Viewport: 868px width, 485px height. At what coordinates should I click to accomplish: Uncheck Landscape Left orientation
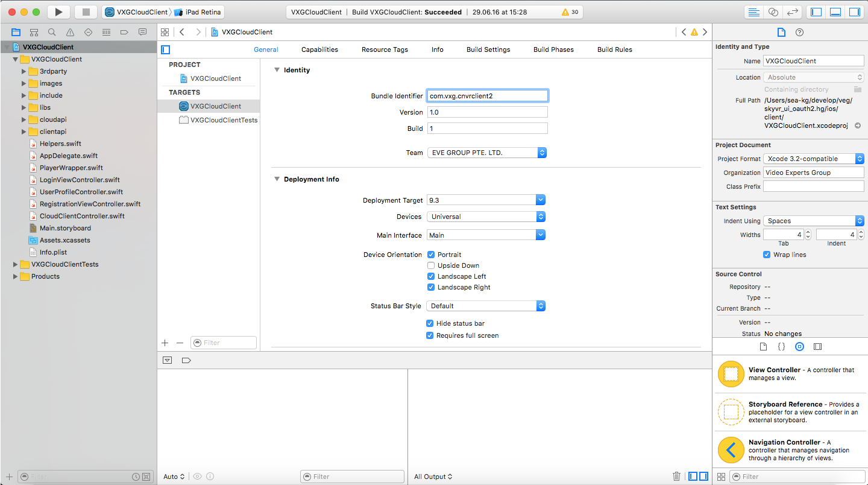click(431, 276)
